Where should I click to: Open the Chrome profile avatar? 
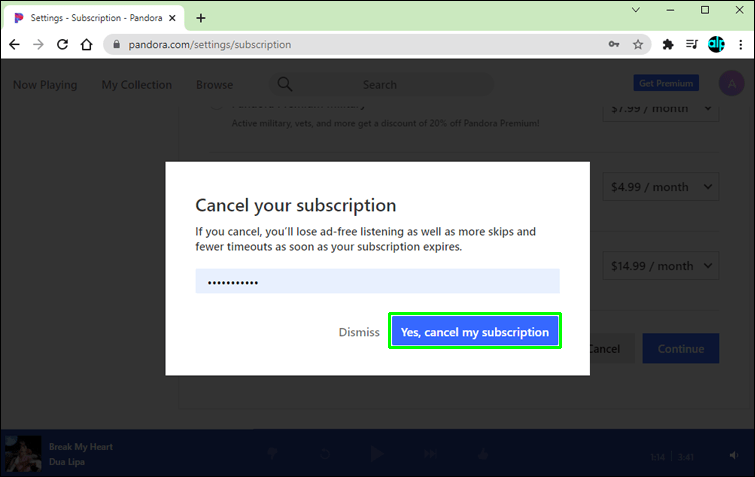coord(716,44)
